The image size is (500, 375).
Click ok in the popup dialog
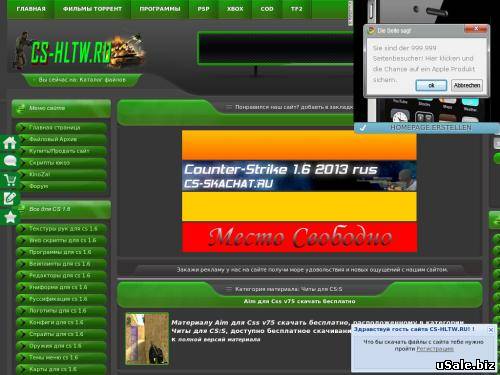(x=431, y=85)
